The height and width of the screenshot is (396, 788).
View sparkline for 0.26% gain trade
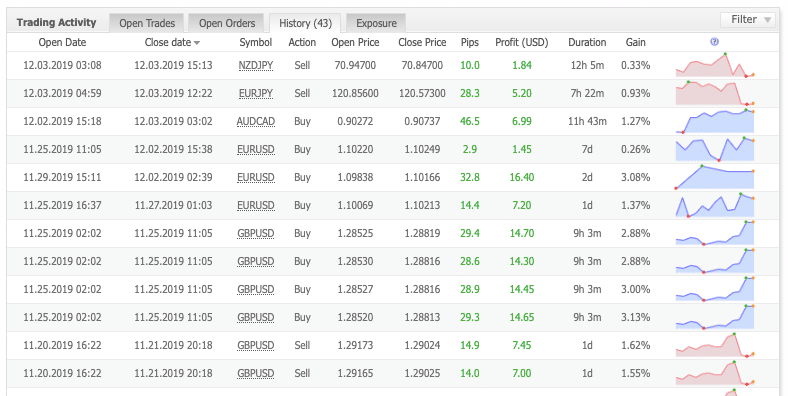[x=715, y=149]
